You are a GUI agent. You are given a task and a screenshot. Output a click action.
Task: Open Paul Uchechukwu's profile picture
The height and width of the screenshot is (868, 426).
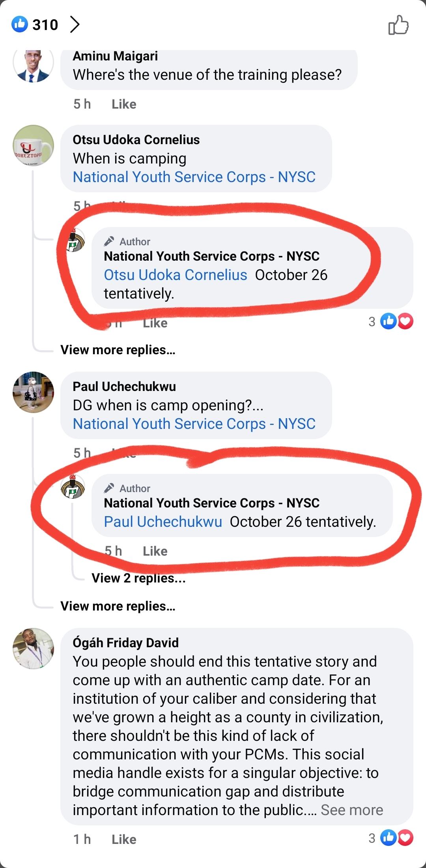pos(33,392)
